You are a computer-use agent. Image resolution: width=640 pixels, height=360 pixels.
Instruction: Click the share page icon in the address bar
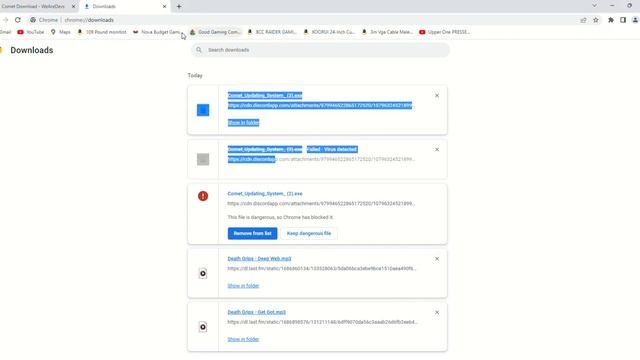tap(583, 20)
